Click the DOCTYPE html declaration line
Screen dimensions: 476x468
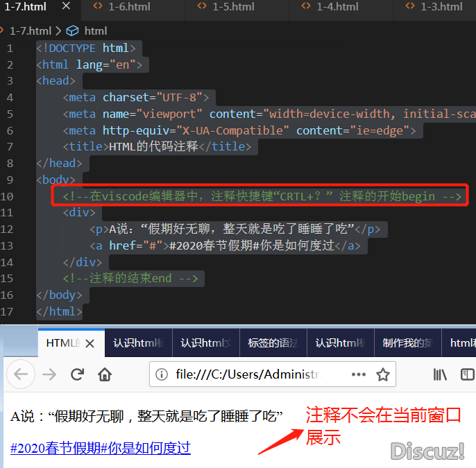tap(86, 49)
